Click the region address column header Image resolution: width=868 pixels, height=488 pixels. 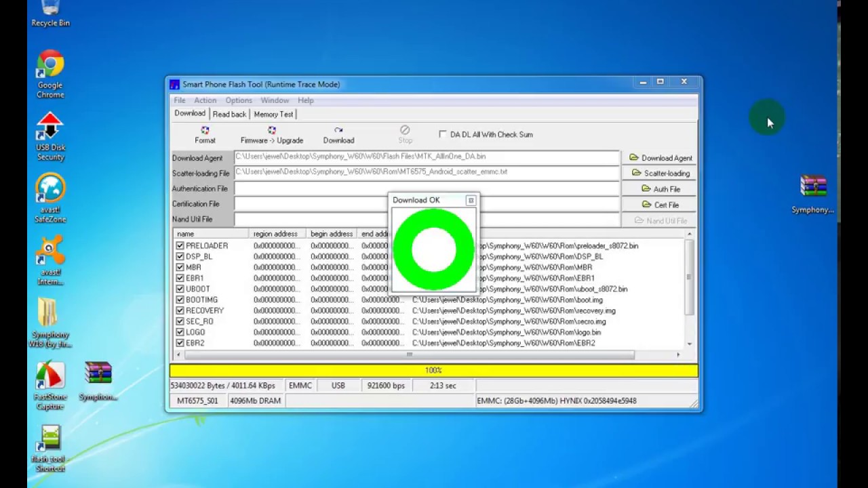pos(277,234)
